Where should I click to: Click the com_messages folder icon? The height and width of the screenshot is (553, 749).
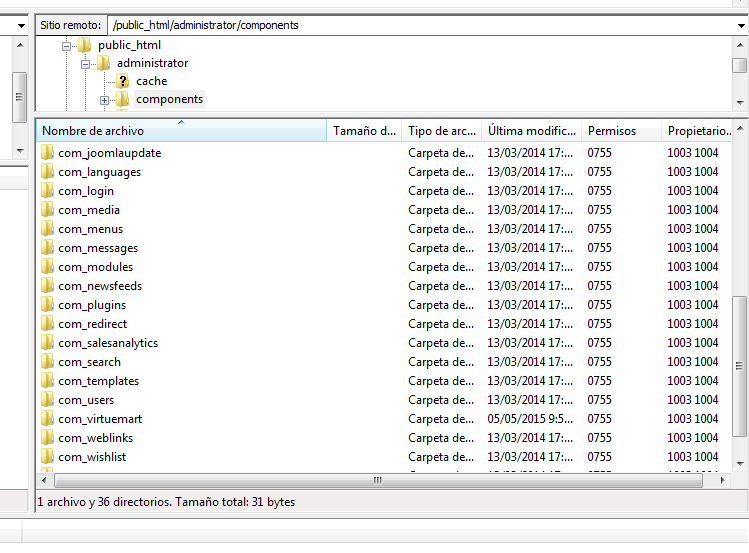click(x=47, y=248)
